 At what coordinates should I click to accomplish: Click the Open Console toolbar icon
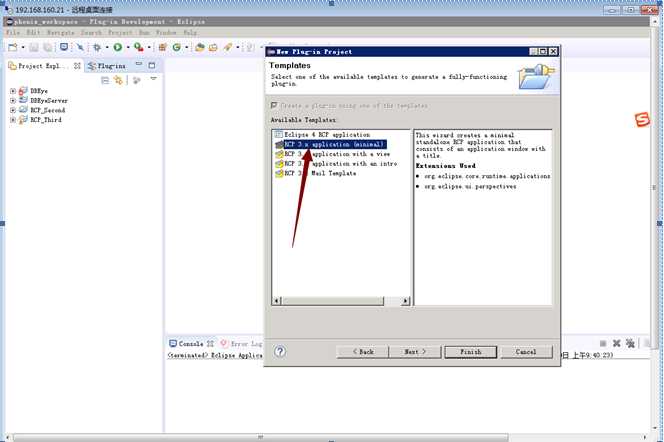(x=64, y=47)
